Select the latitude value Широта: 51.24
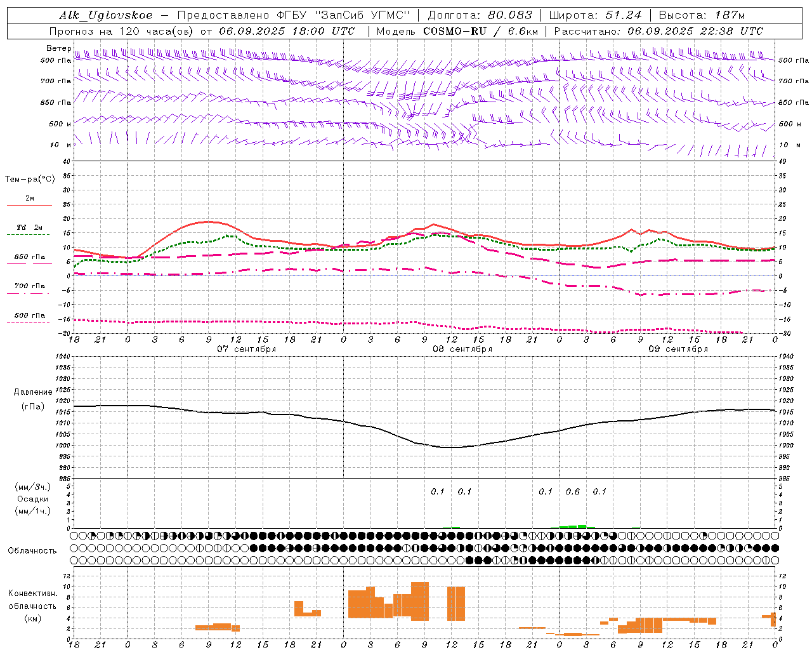Image resolution: width=812 pixels, height=650 pixels. pyautogui.click(x=595, y=15)
